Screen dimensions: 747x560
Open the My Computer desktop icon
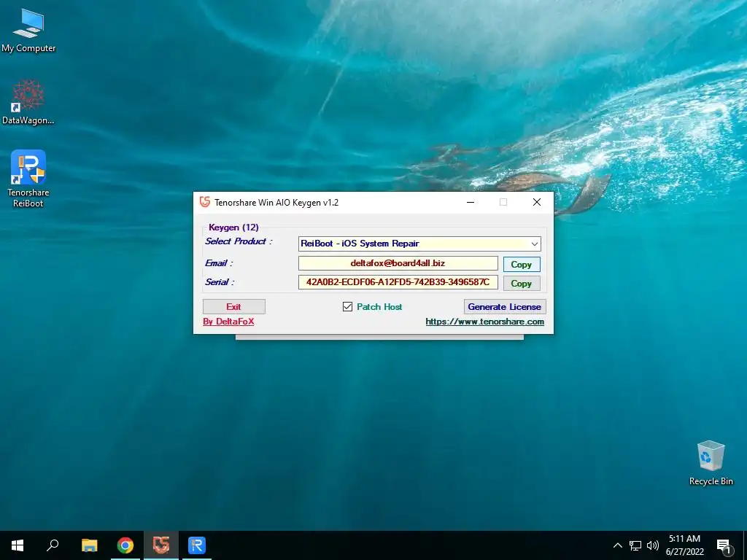pos(28,31)
